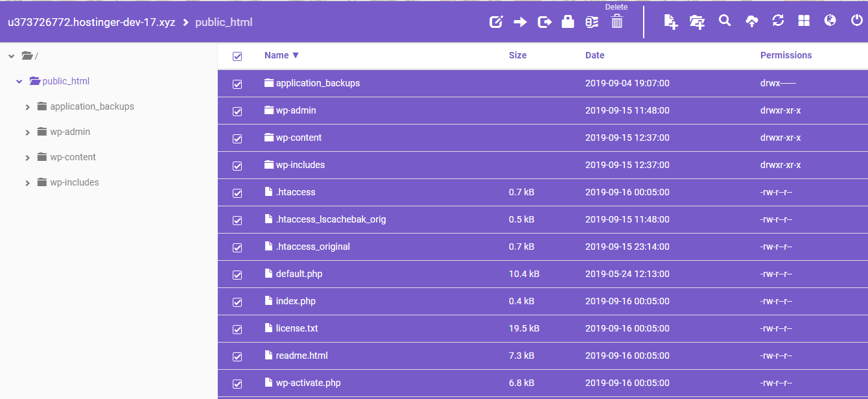Uncheck the wp-activate.php row checkbox

click(237, 384)
